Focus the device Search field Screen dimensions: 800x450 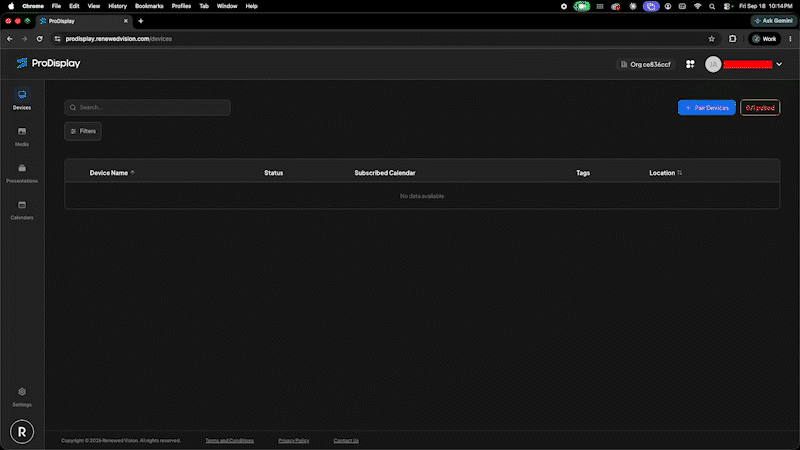point(147,108)
